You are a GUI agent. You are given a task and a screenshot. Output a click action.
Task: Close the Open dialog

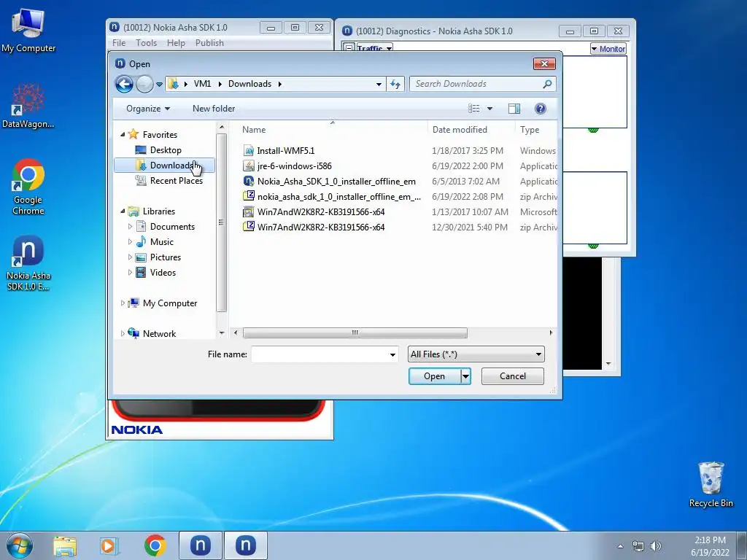pos(544,64)
